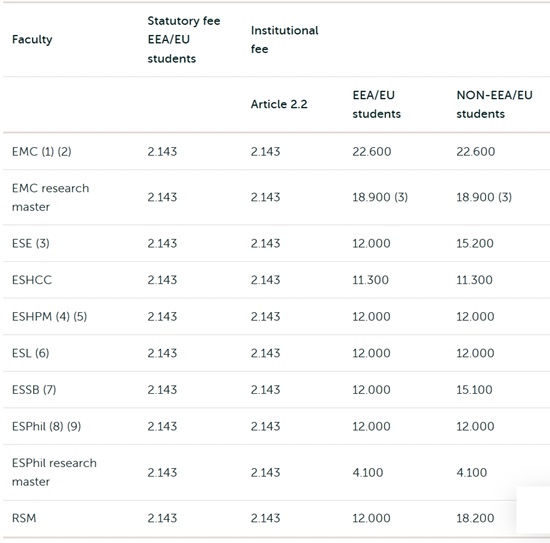Click the Faculty column header

[x=32, y=39]
